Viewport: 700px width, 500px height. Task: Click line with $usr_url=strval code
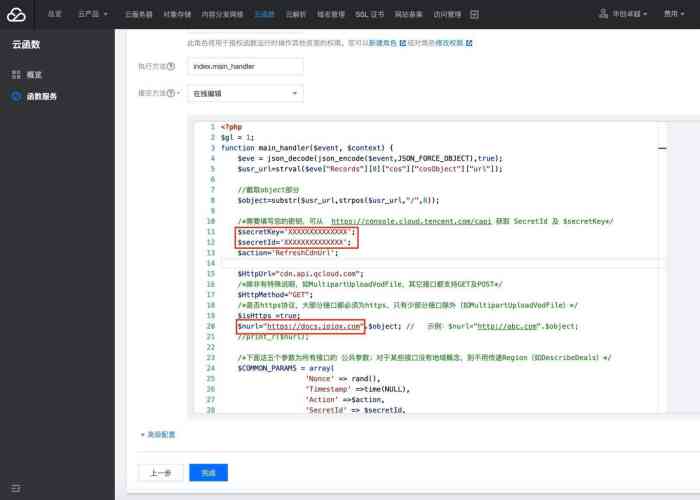click(x=370, y=169)
